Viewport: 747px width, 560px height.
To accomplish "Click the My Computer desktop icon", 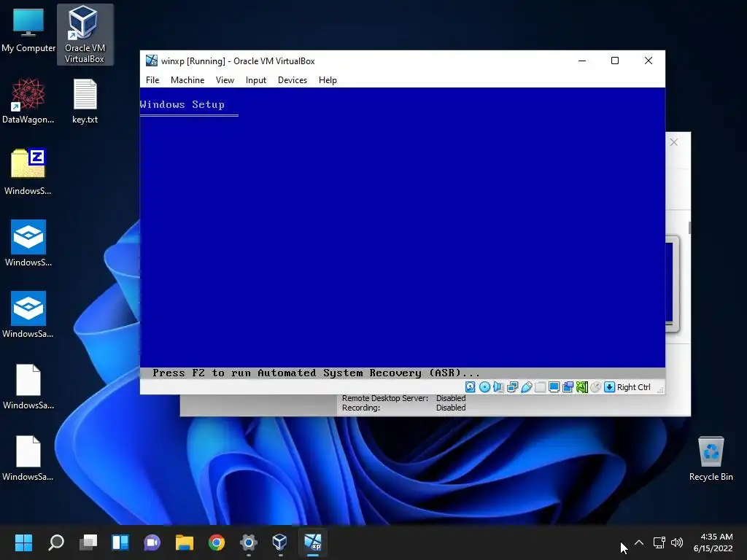I will (x=28, y=30).
